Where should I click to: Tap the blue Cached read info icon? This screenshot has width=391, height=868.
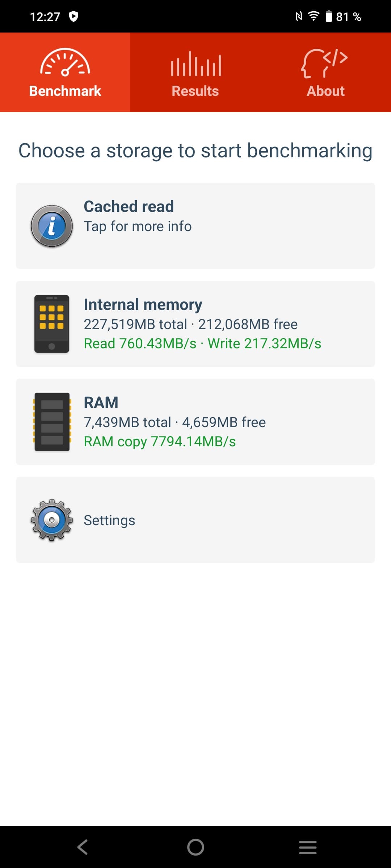click(52, 226)
